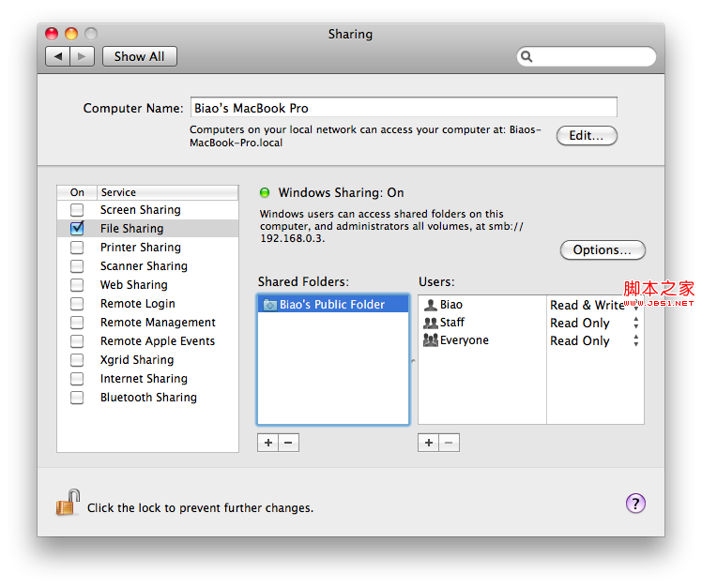Click the lock icon to prevent changes

coord(68,502)
